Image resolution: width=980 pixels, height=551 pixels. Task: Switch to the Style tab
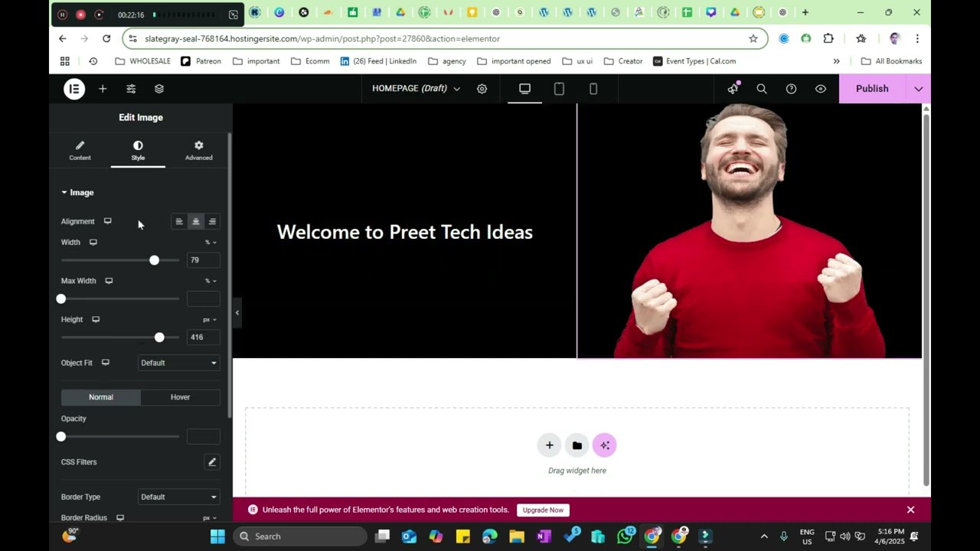click(138, 150)
